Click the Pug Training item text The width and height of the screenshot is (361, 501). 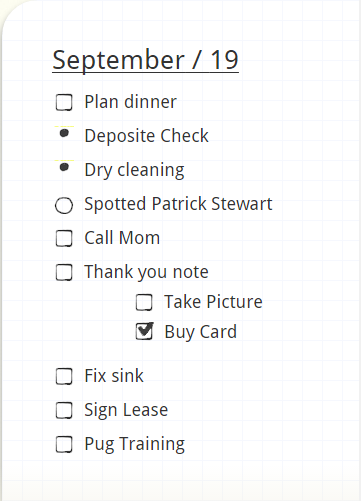tap(135, 444)
